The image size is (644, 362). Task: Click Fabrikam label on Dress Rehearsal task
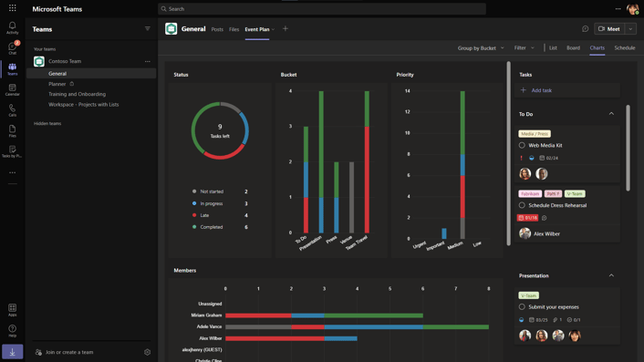[x=530, y=193]
